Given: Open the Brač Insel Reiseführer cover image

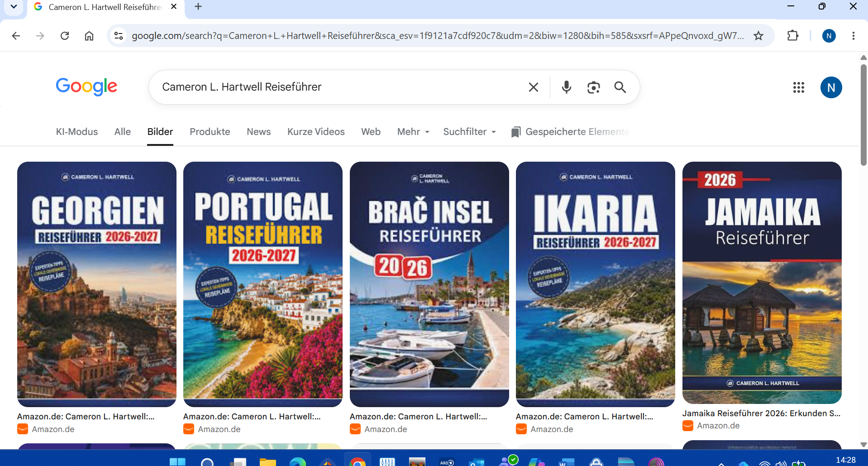Looking at the screenshot, I should (429, 284).
